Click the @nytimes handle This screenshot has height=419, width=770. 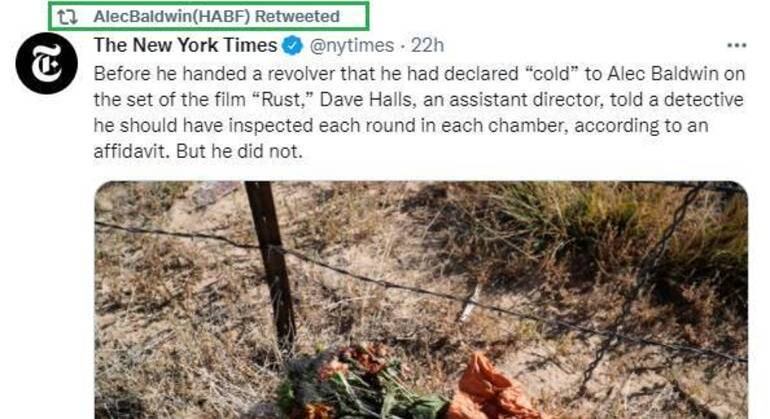click(x=352, y=46)
